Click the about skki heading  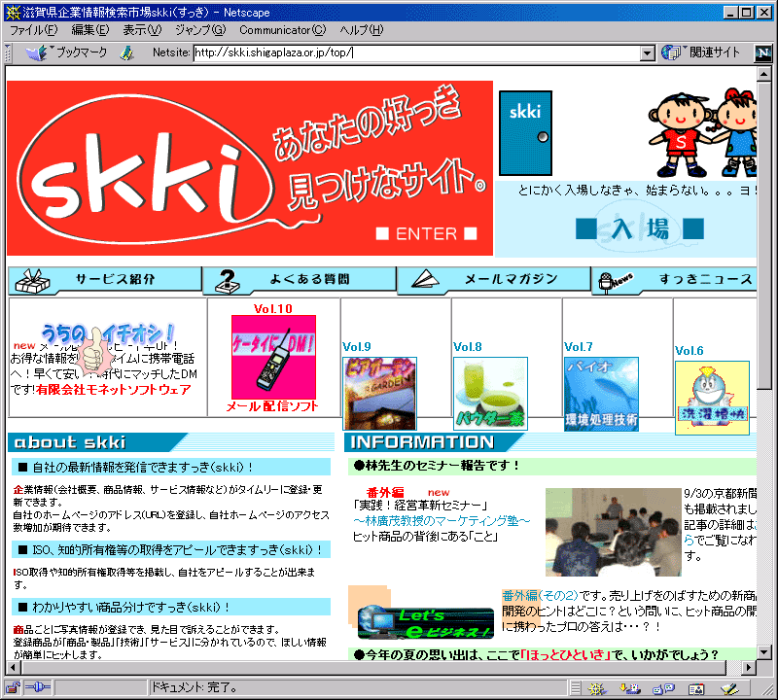(70, 442)
